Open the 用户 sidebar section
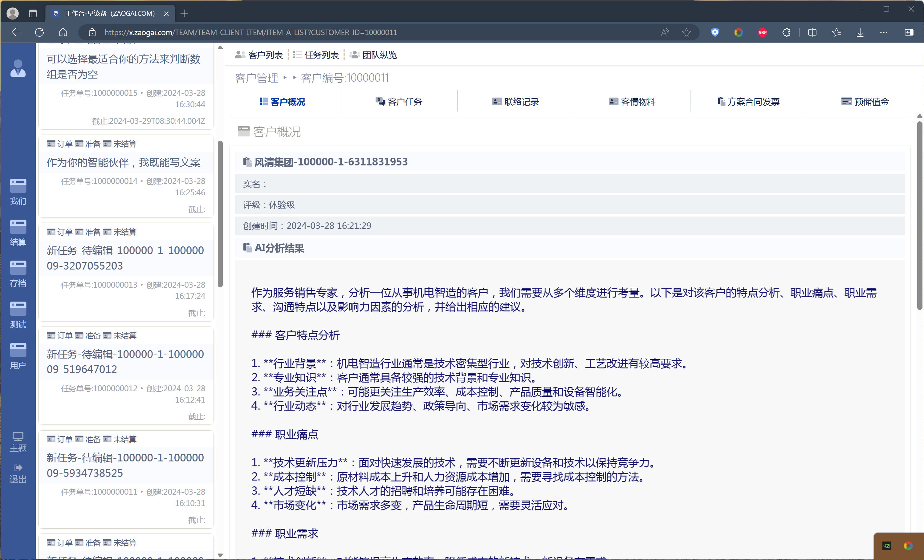 [x=18, y=356]
